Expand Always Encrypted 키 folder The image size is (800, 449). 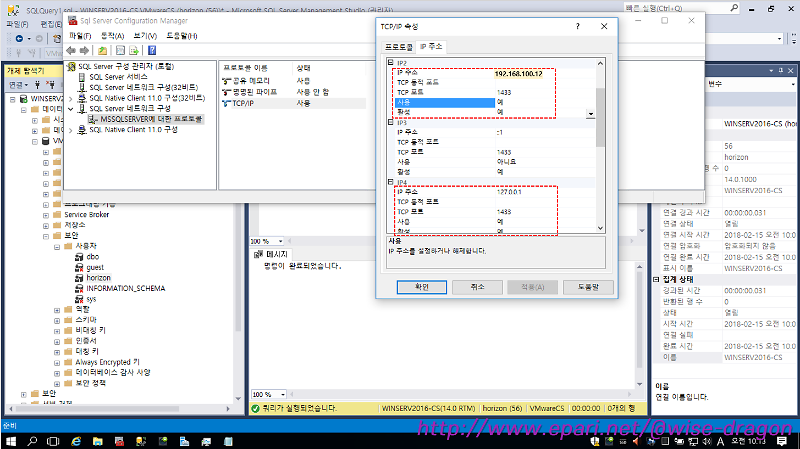[x=57, y=362]
